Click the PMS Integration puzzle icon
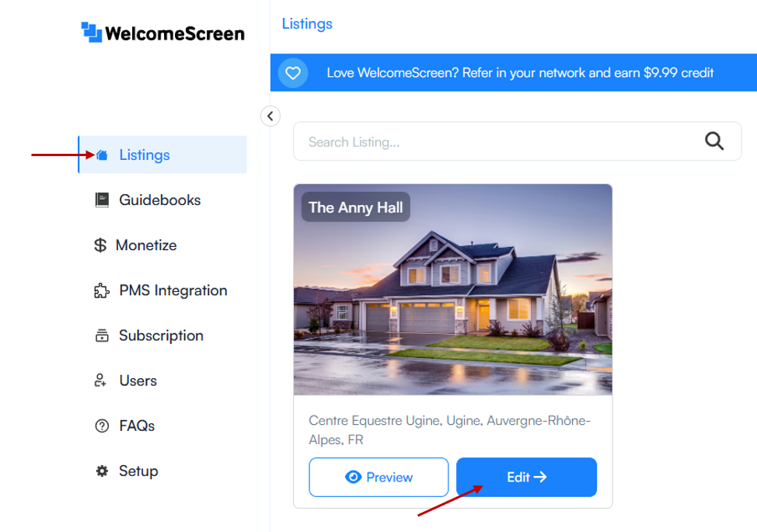This screenshot has width=757, height=532. click(x=101, y=290)
